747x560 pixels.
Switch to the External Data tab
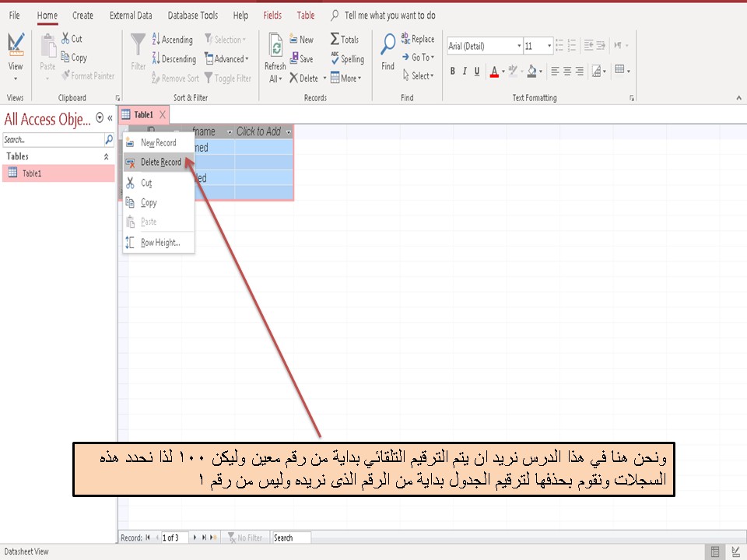tap(131, 16)
